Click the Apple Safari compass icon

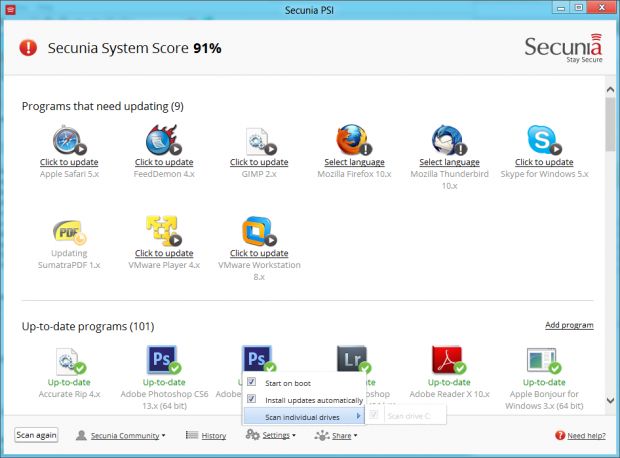click(69, 140)
